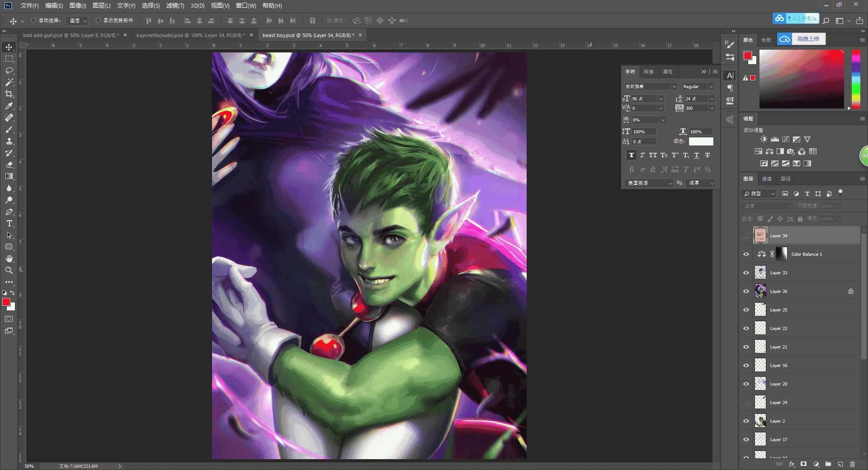Show Layer 34 visibility box

coord(746,235)
